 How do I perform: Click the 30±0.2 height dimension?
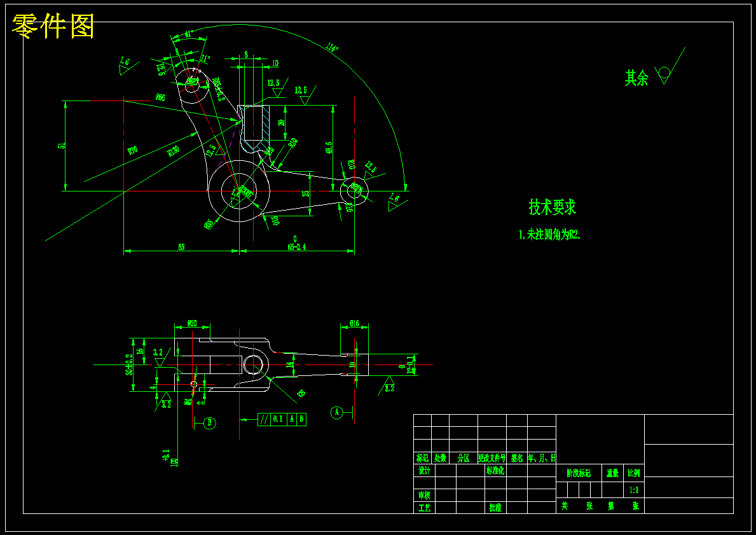point(128,365)
